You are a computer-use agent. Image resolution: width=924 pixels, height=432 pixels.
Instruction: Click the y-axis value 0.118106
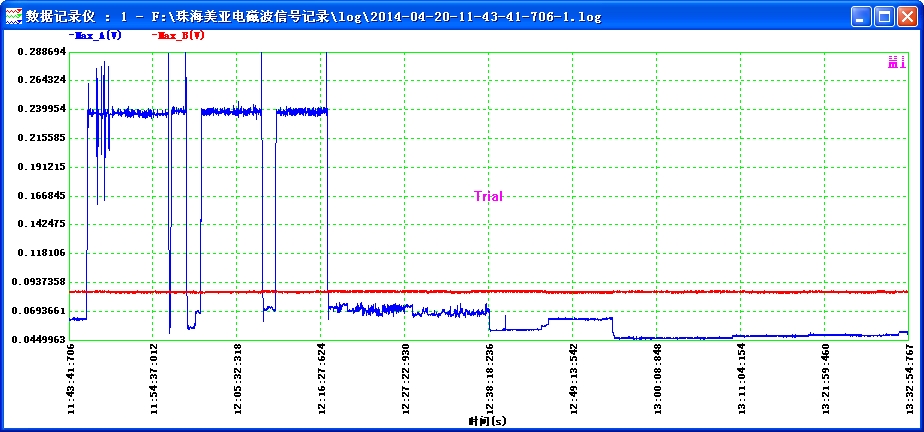(41, 253)
